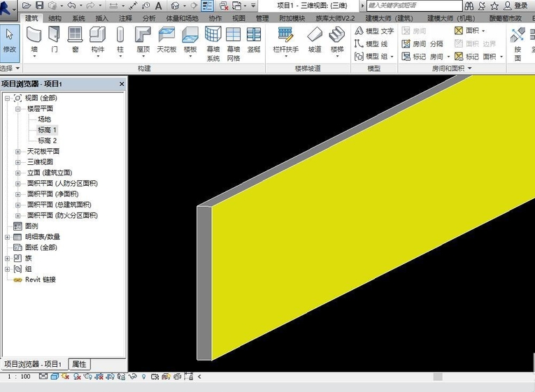Viewport: 535px width, 392px height.
Task: Open the 注释 ribbon tab
Action: 125,18
